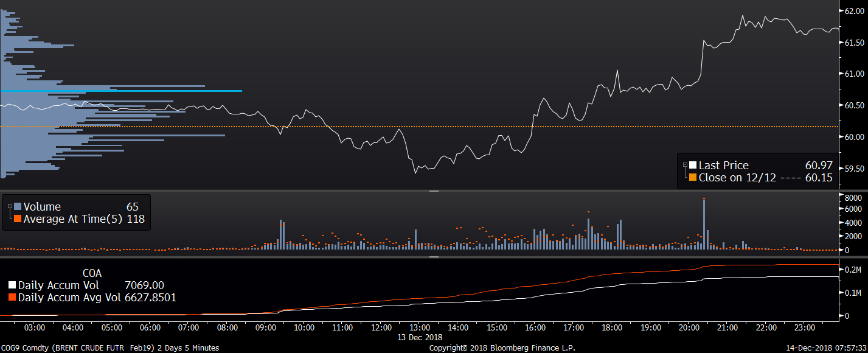
Task: Click the 0.2M accumulation axis label
Action: tap(853, 270)
